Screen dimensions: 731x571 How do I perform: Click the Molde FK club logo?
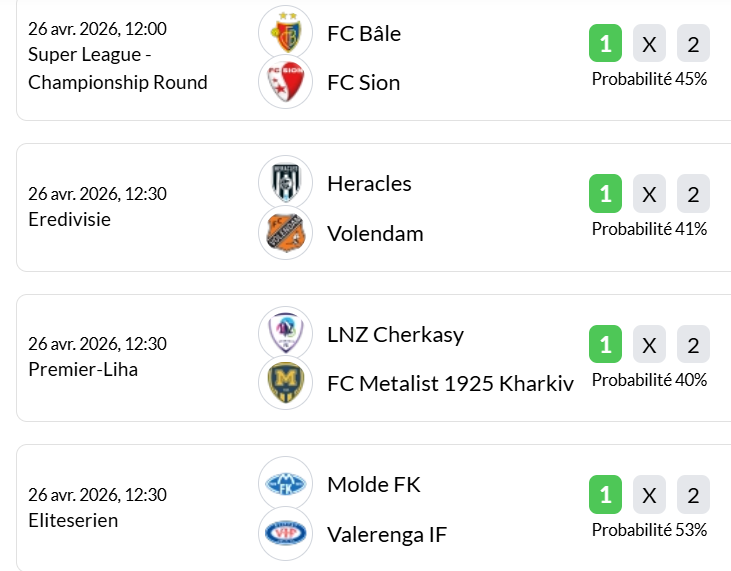coord(285,484)
